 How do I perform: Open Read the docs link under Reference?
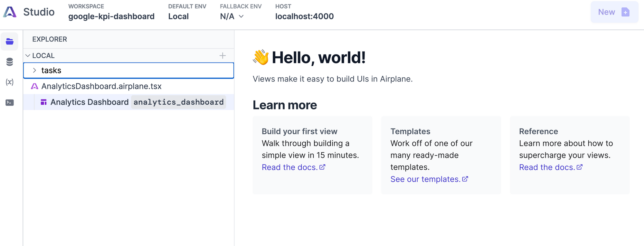tap(551, 167)
